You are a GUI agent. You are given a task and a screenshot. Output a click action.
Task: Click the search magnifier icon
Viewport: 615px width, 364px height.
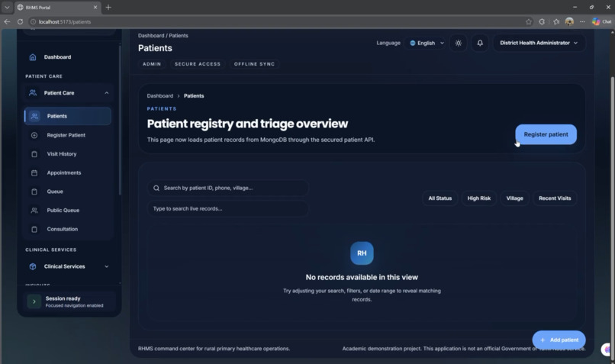[x=156, y=188]
